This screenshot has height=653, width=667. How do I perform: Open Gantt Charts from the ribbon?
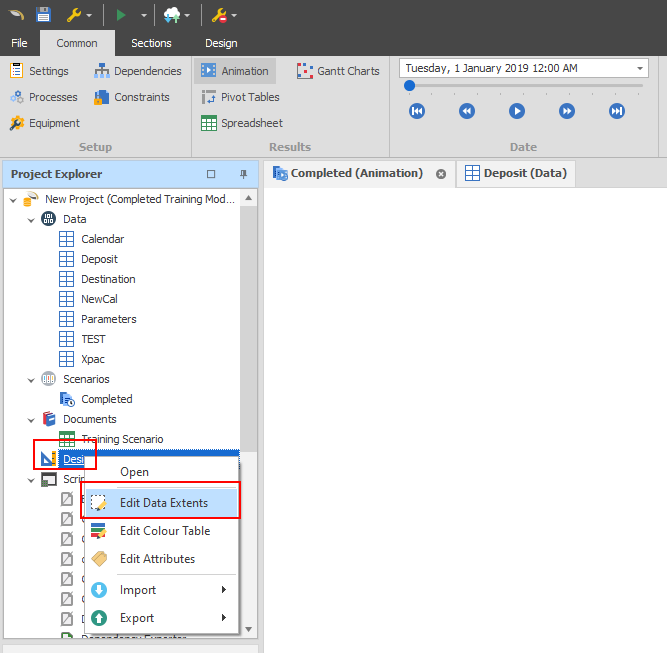(x=338, y=71)
